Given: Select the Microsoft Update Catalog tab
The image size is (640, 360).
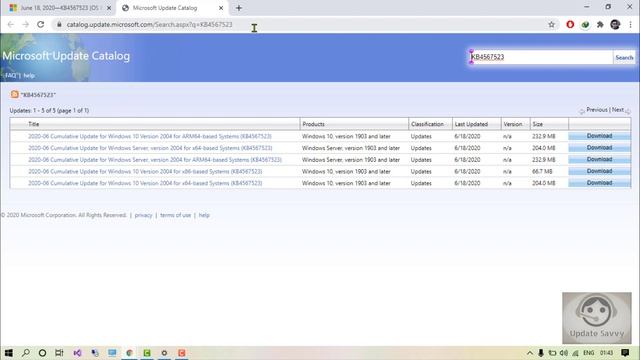Looking at the screenshot, I should pos(172,8).
